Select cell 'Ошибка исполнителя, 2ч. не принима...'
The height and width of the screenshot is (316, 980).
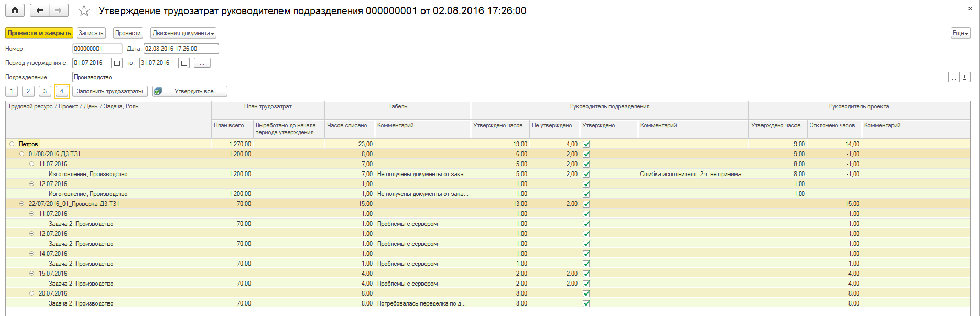[693, 174]
